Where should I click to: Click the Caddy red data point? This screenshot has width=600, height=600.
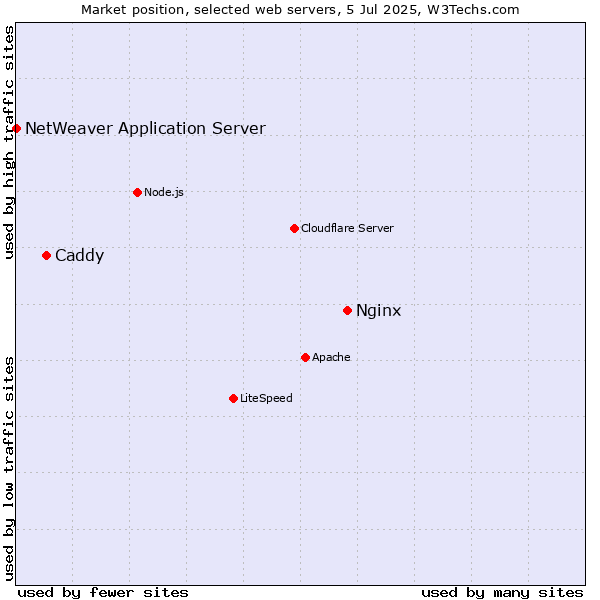coord(47,256)
